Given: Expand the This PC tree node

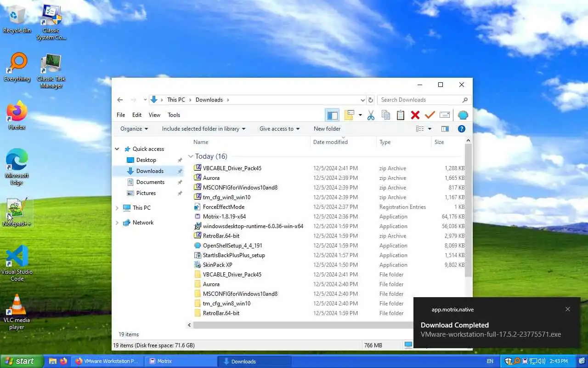Looking at the screenshot, I should point(117,208).
